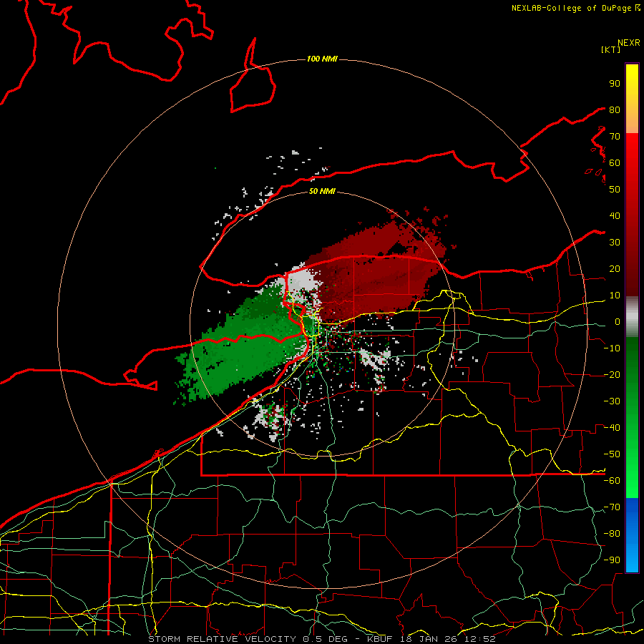Viewport: 644px width, 644px height.
Task: Click the "NEXR" label above the color scale
Action: coord(629,43)
